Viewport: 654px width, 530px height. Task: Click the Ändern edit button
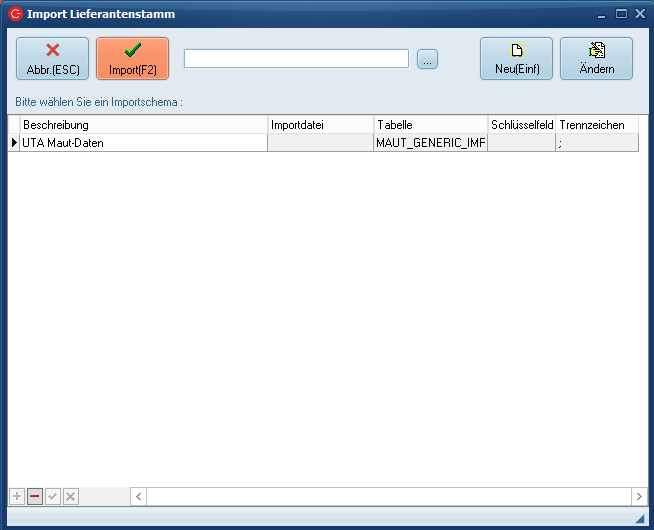pyautogui.click(x=596, y=59)
